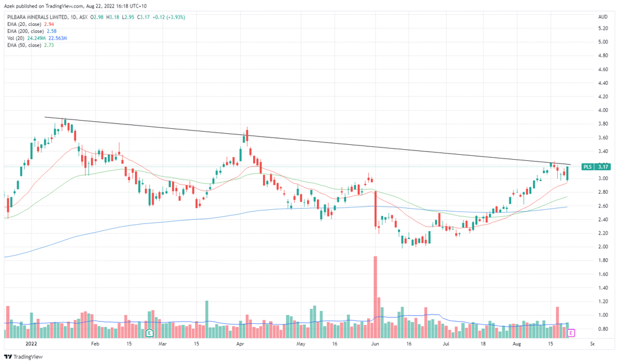The height and width of the screenshot is (364, 619).
Task: Select the EMA (20, close) indicator legend
Action: pyautogui.click(x=30, y=25)
